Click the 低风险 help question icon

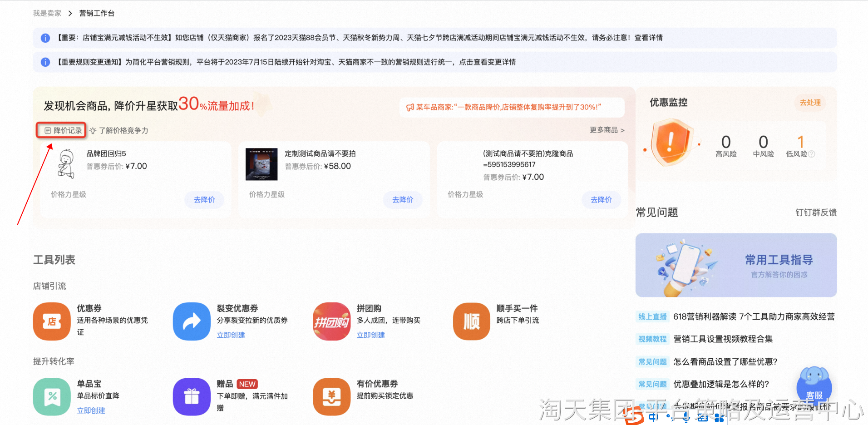pos(812,154)
